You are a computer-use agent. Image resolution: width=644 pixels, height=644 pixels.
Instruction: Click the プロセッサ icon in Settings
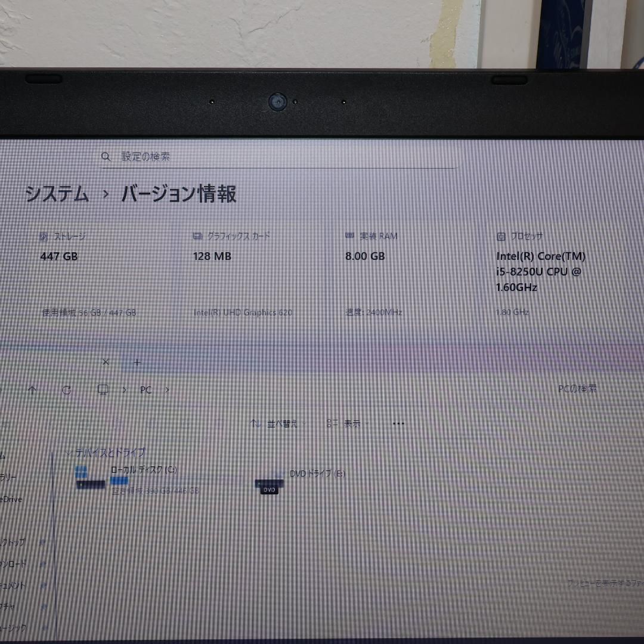point(500,236)
